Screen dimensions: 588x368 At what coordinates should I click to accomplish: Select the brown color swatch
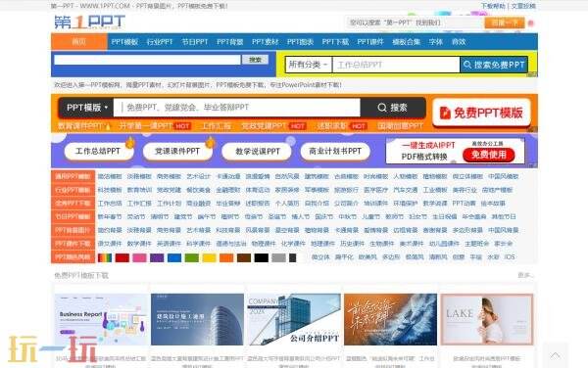[244, 257]
